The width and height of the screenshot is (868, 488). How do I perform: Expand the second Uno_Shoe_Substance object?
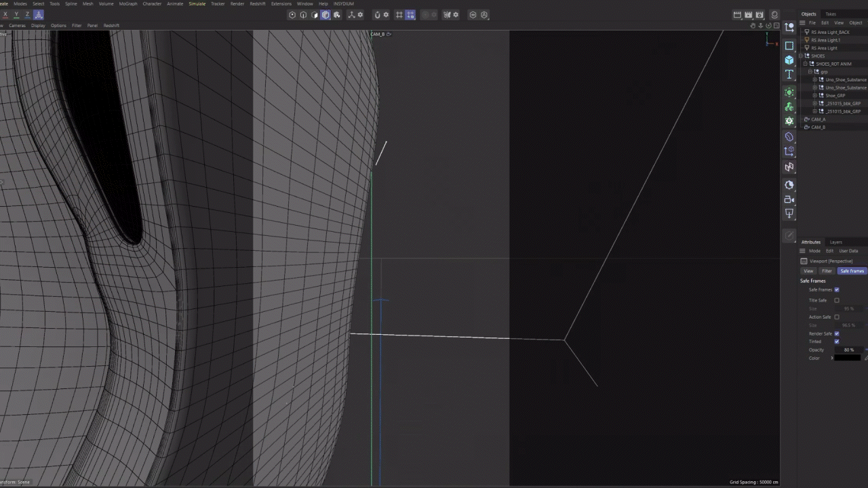[x=814, y=87]
